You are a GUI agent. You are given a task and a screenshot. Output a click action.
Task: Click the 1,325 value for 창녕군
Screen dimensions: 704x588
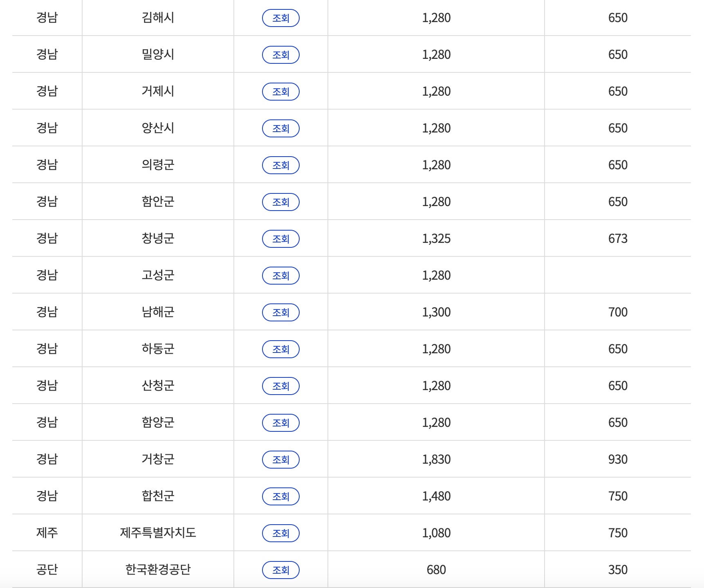pyautogui.click(x=436, y=238)
